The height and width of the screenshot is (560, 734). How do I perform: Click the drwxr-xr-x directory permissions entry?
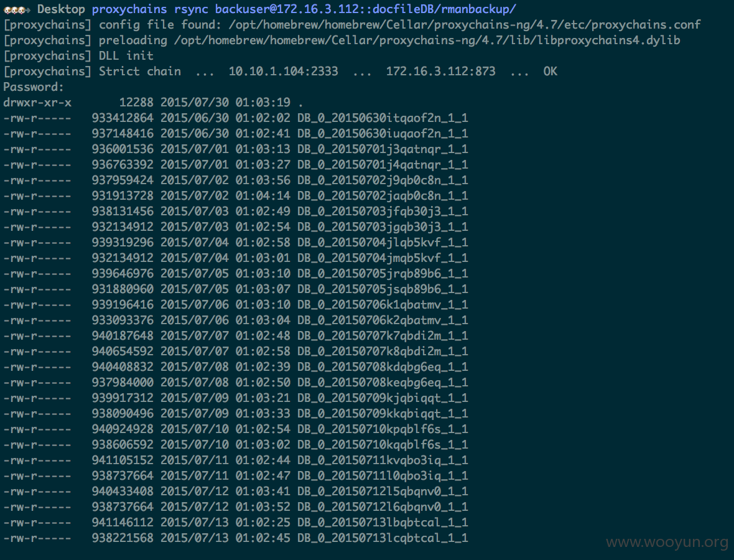point(37,103)
